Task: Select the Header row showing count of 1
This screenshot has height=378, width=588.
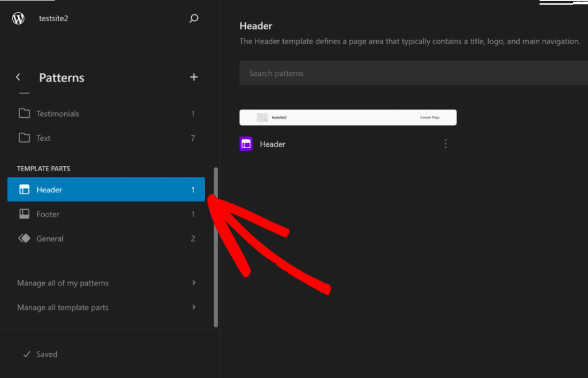Action: pos(106,189)
